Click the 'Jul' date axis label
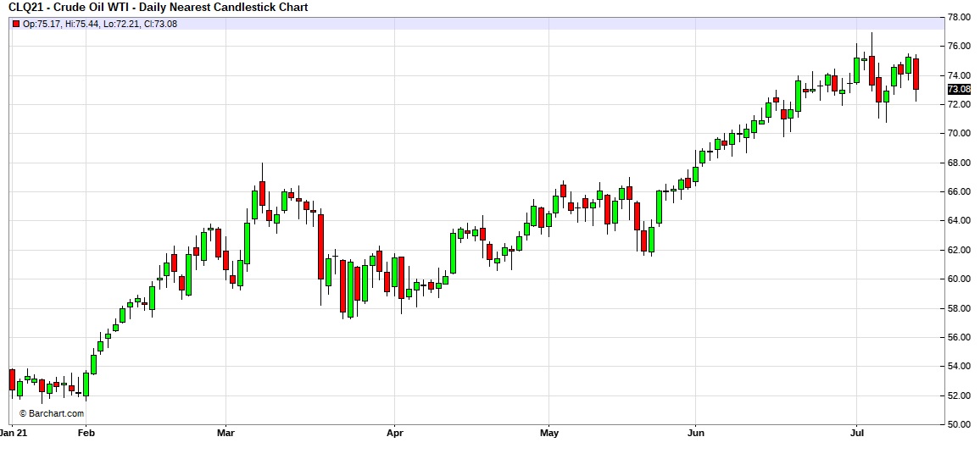Image resolution: width=980 pixels, height=459 pixels. point(855,432)
